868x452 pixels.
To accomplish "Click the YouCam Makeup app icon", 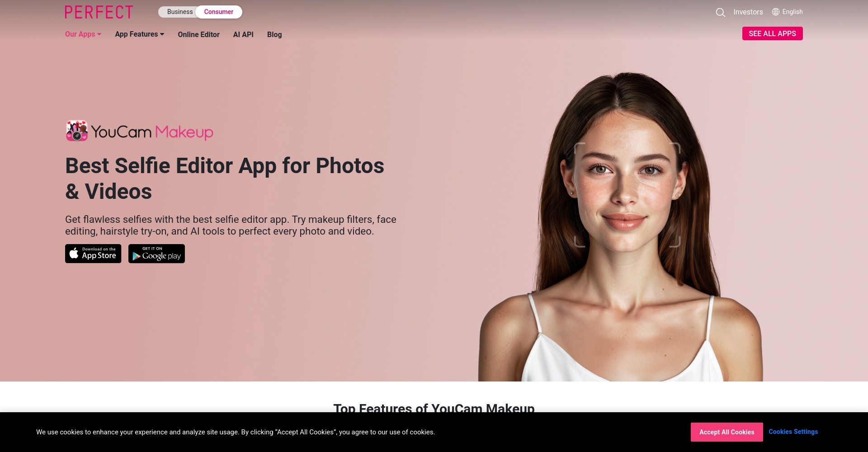I will pyautogui.click(x=77, y=131).
